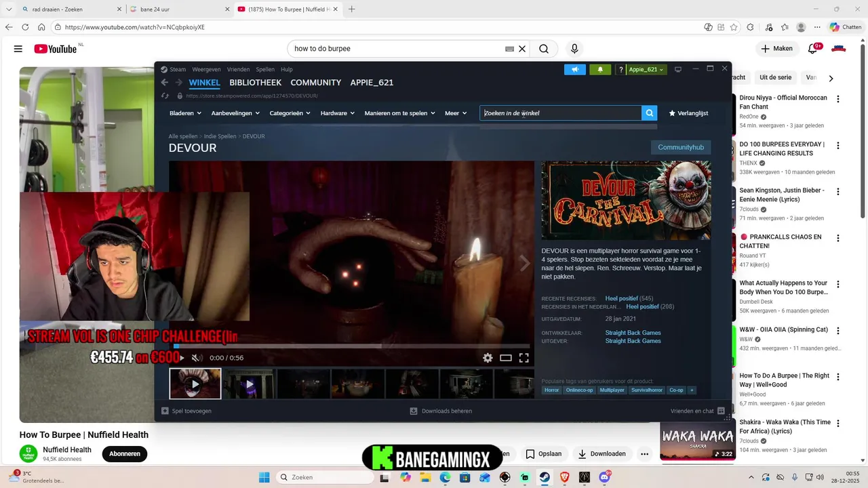Show hidden system tray icons

751,477
